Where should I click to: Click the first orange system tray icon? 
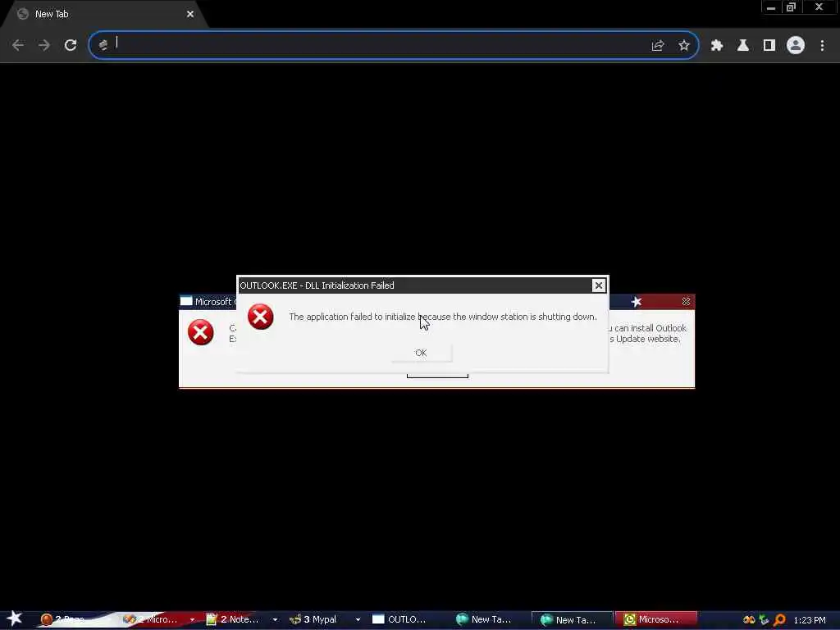pos(749,620)
